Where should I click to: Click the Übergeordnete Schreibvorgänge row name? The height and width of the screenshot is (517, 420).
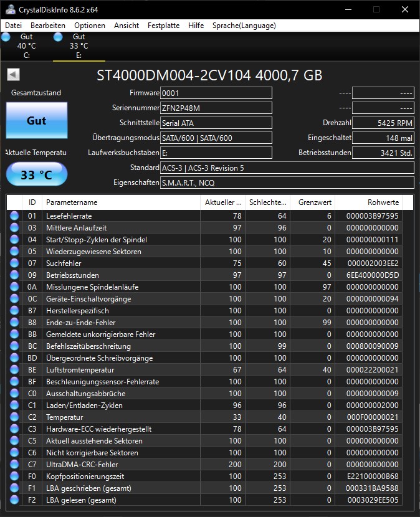(99, 358)
